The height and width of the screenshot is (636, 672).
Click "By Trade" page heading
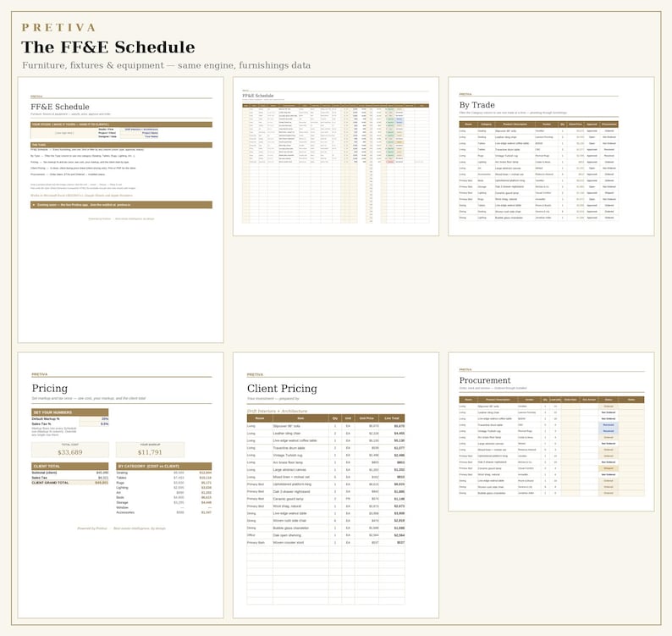click(x=477, y=105)
